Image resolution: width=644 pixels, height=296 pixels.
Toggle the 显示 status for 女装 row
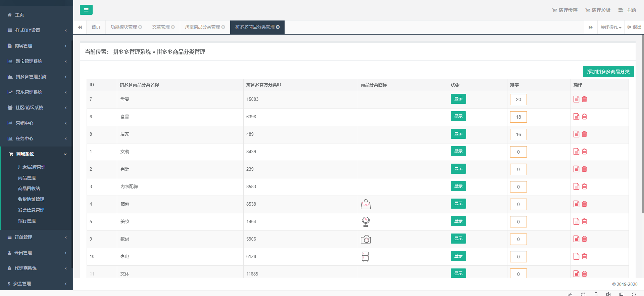click(458, 152)
